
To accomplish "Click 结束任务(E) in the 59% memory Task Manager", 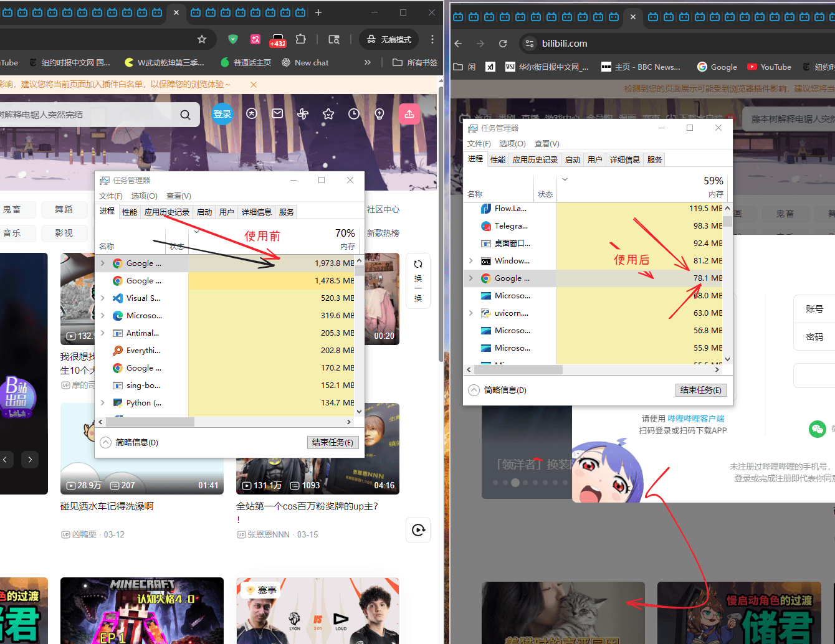I will click(700, 390).
